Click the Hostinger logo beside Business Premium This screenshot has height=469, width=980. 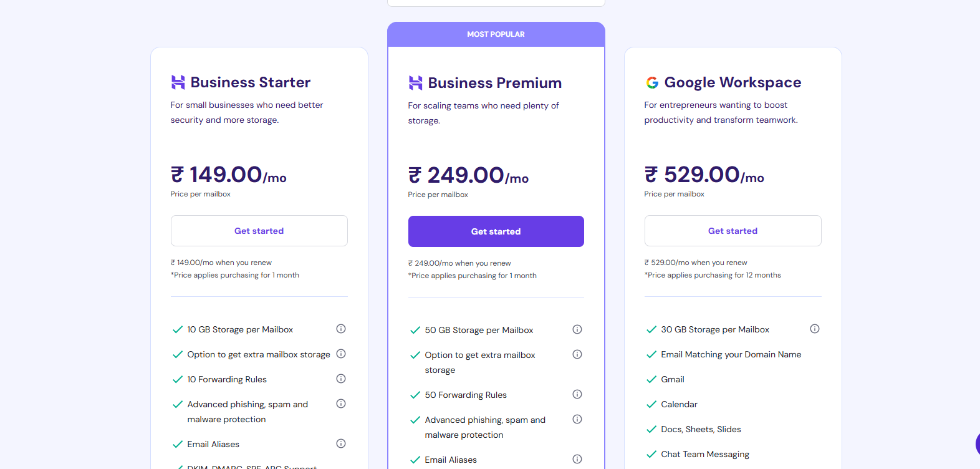pos(416,83)
